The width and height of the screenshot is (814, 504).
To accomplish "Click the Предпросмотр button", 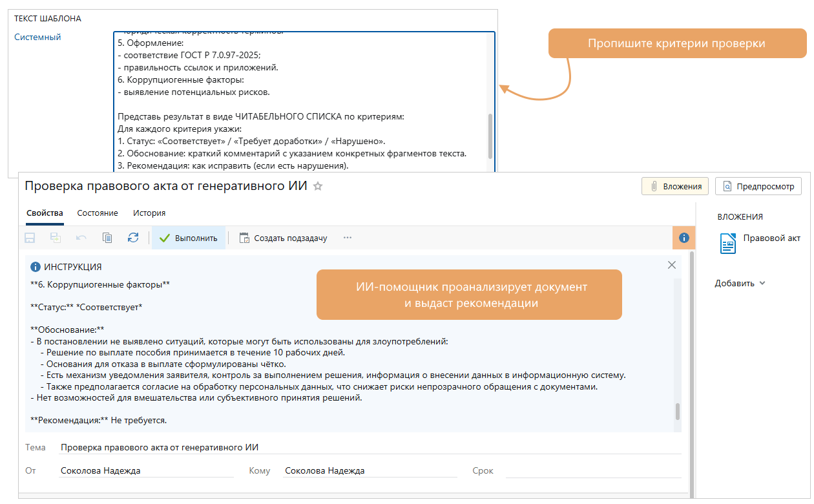I will [x=758, y=186].
